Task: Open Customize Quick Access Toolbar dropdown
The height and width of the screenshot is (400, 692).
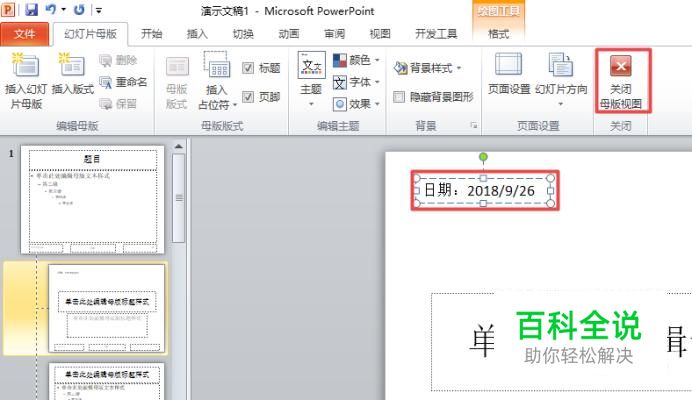Action: (98, 10)
